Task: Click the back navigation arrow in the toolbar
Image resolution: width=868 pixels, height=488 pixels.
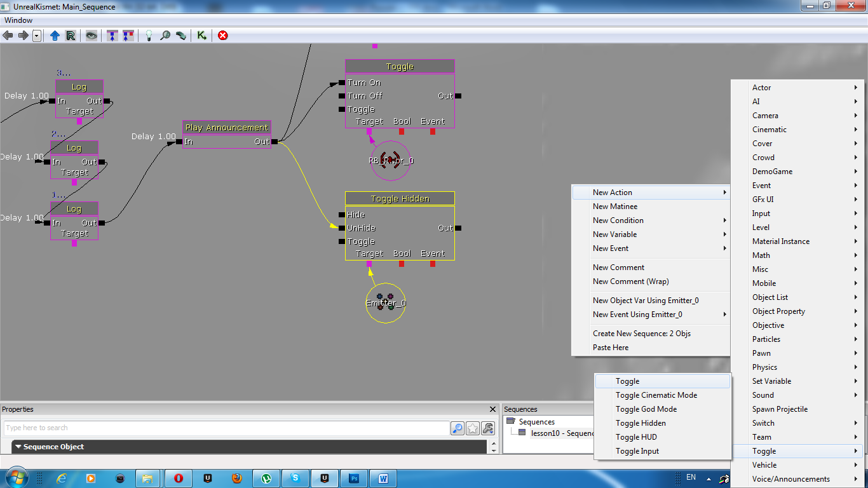Action: pyautogui.click(x=8, y=36)
